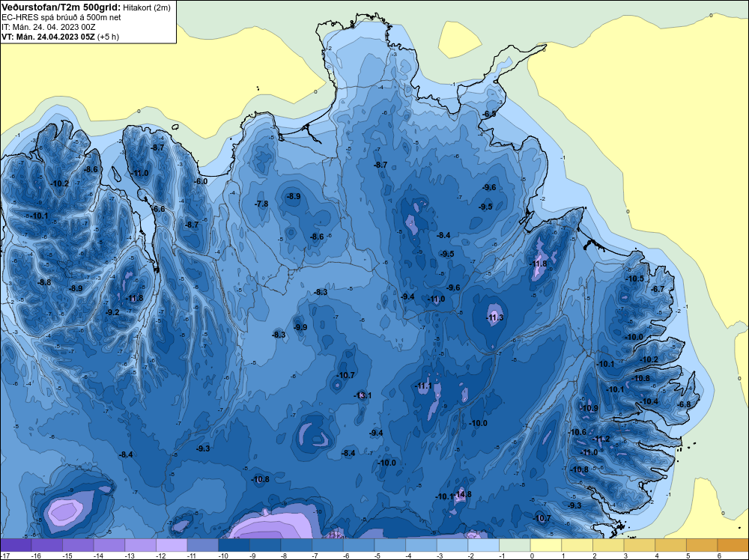Click the -6.5 value near the north coast

tap(489, 114)
